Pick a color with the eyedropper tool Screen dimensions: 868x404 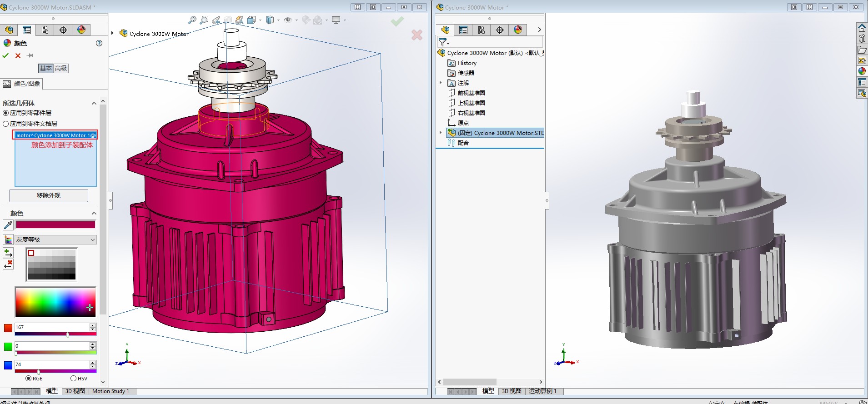click(8, 225)
